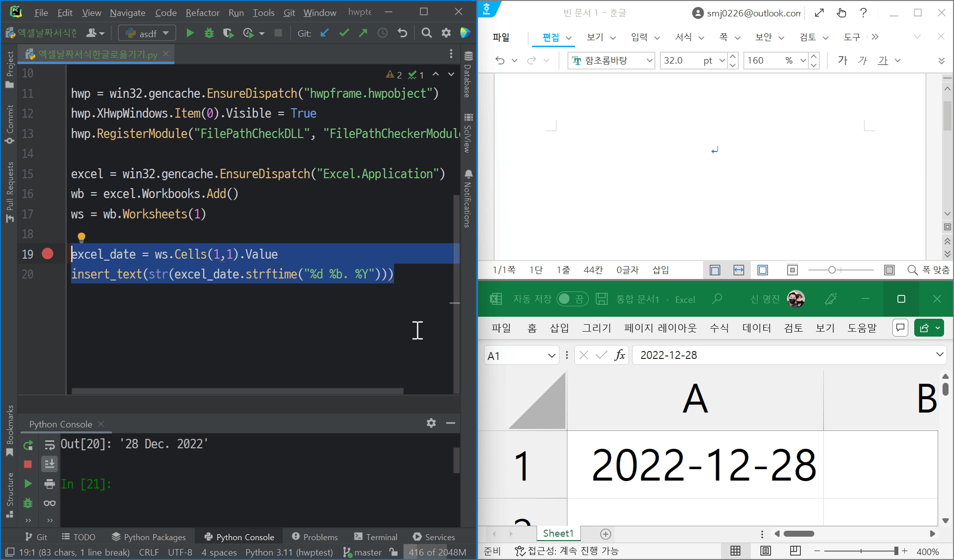Screen dimensions: 954x560
Task: Click the undo arrow in Hangul toolbar
Action: click(x=500, y=61)
